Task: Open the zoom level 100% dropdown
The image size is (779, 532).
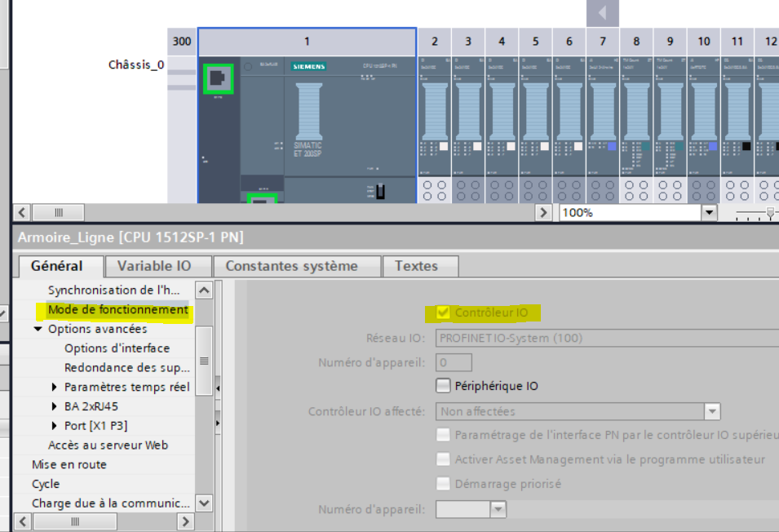Action: [x=709, y=212]
